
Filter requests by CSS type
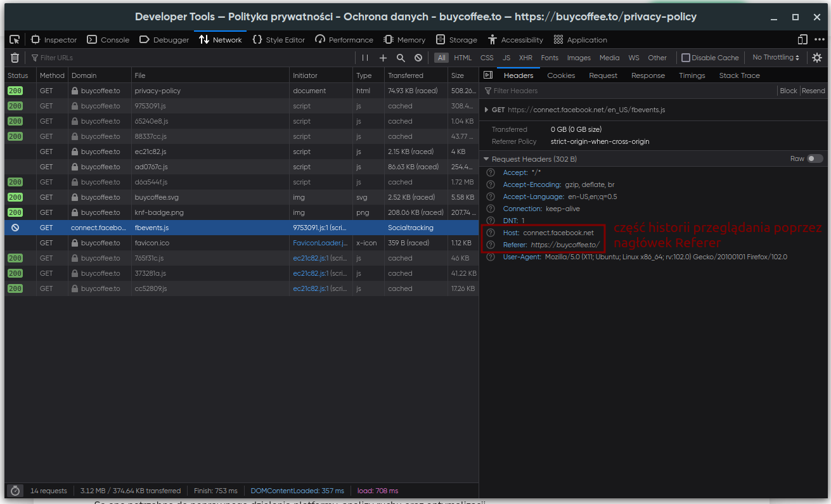tap(487, 58)
